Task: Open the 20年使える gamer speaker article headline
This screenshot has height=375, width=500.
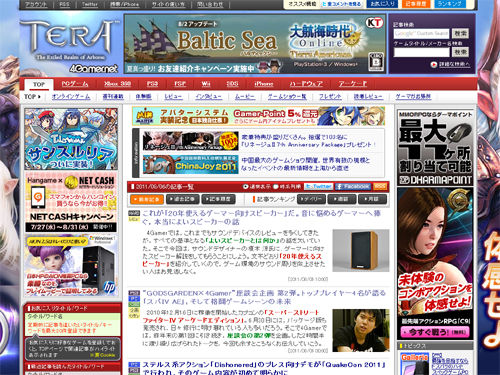Action: click(x=262, y=217)
